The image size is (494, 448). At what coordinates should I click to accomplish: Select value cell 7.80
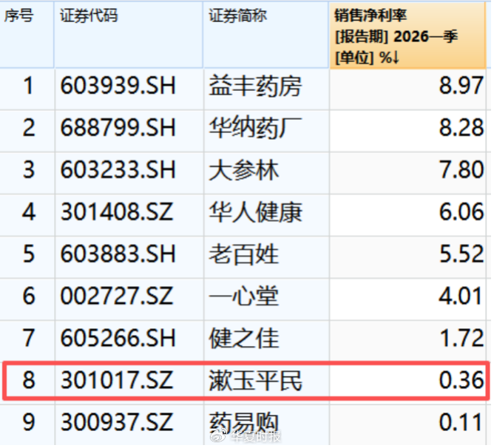tap(408, 173)
